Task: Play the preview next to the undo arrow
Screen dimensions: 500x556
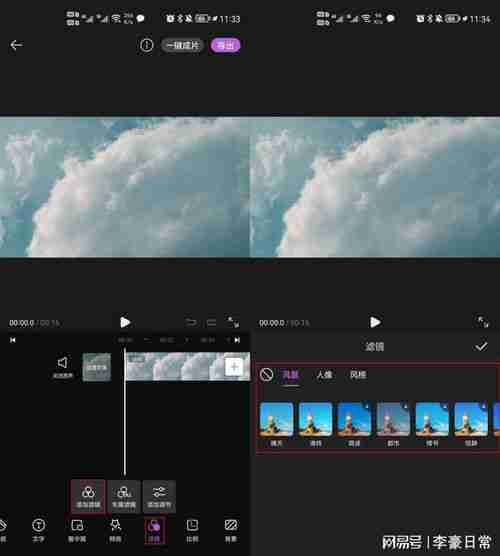Action: tap(125, 322)
